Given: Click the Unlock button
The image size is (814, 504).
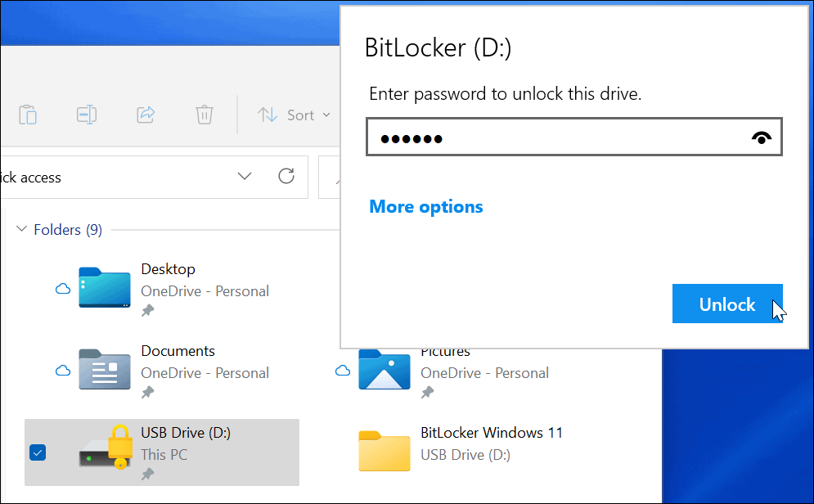Looking at the screenshot, I should click(727, 304).
